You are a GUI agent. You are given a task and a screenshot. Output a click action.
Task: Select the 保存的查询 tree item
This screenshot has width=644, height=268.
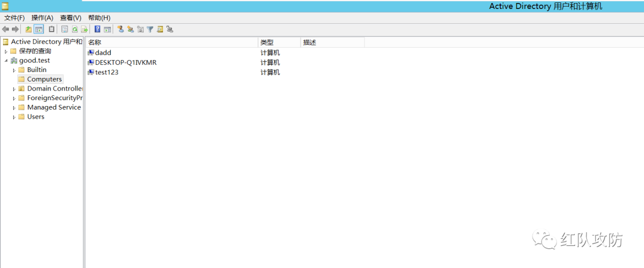35,51
